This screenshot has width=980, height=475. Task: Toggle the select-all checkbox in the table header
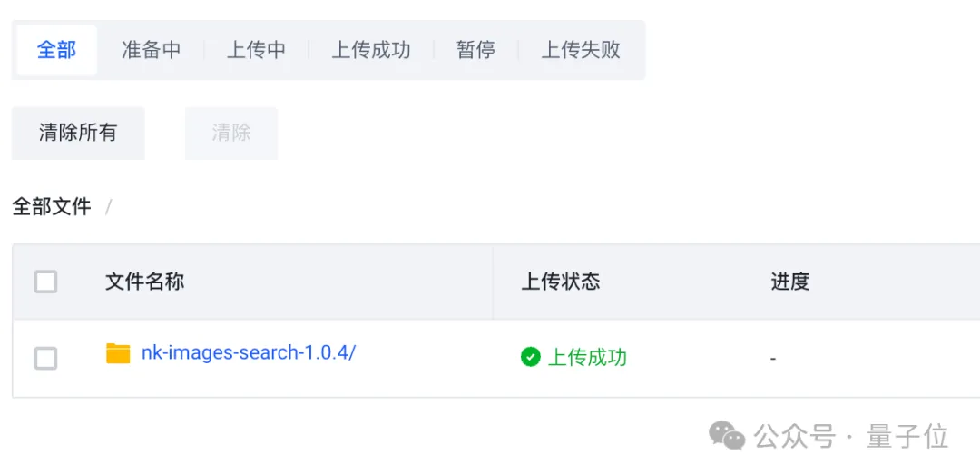coord(45,282)
